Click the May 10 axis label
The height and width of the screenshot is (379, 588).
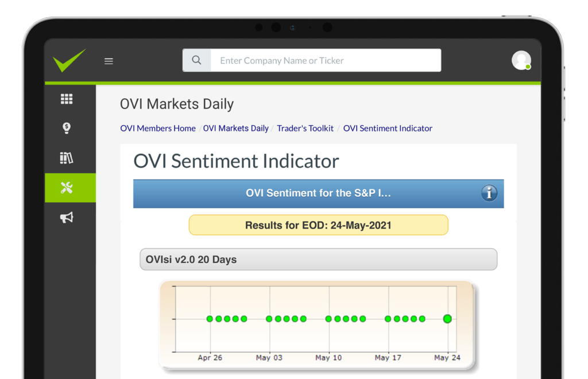[328, 358]
